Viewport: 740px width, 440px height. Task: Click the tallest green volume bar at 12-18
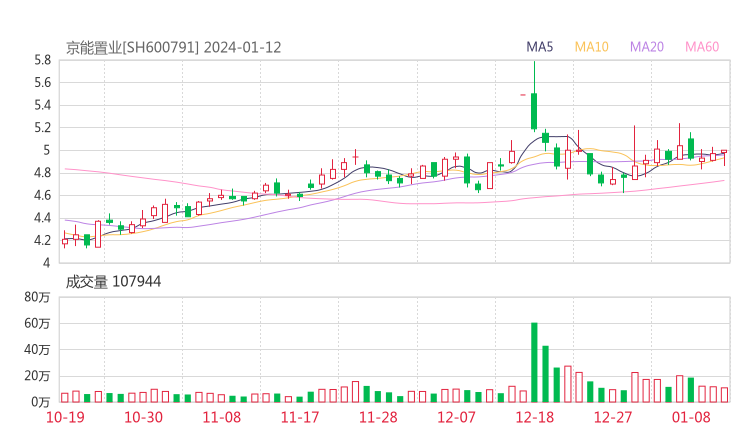[534, 363]
